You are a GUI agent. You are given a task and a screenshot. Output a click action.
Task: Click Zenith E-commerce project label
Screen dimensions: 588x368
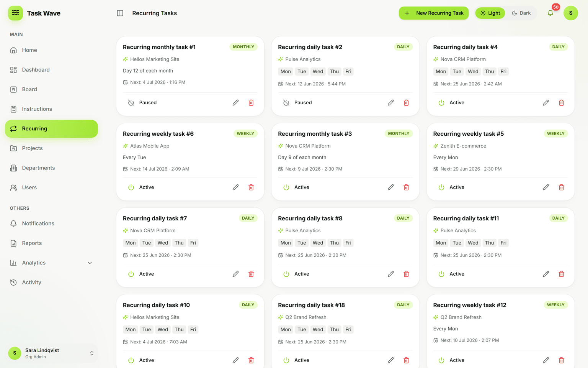pyautogui.click(x=463, y=146)
